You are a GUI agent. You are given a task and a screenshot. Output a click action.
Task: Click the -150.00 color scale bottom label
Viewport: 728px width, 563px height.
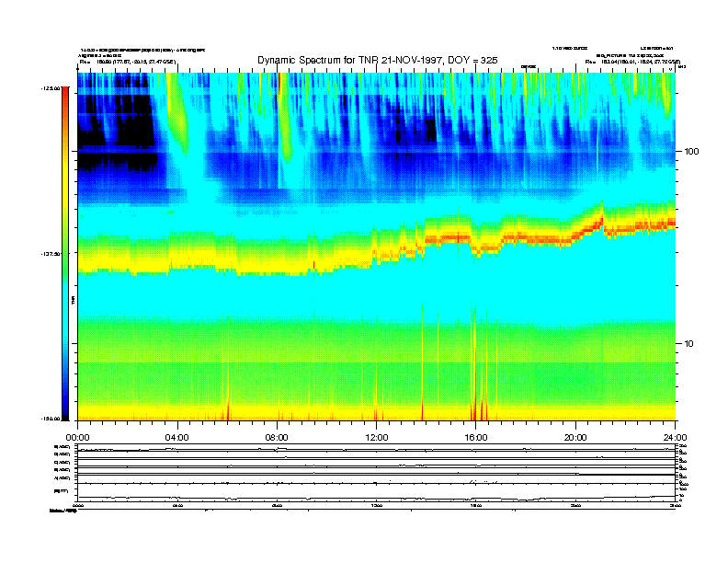(50, 419)
